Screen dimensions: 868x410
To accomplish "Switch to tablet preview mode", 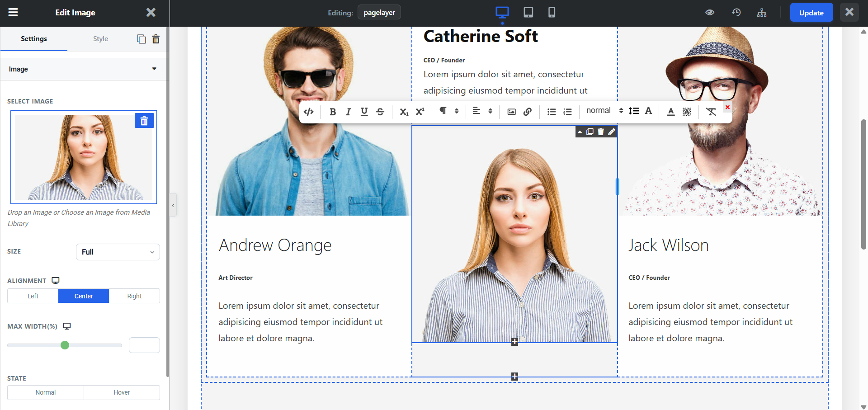I will pyautogui.click(x=528, y=12).
